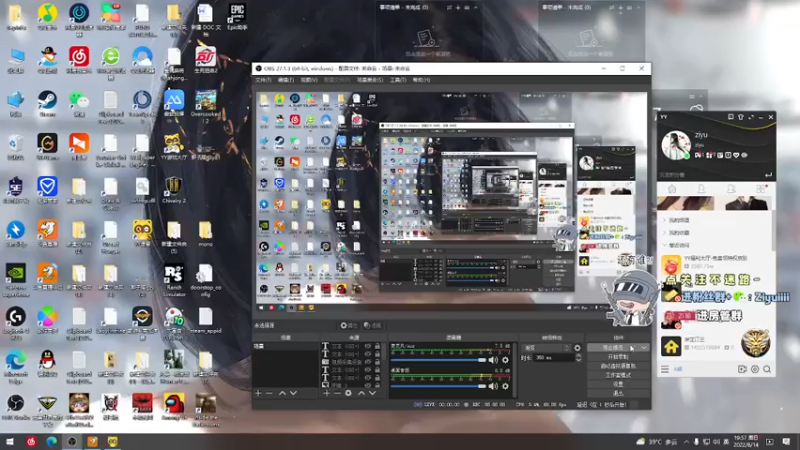800x450 pixels.
Task: Open dropdown arrow beside Stop Streaming
Action: [x=644, y=348]
